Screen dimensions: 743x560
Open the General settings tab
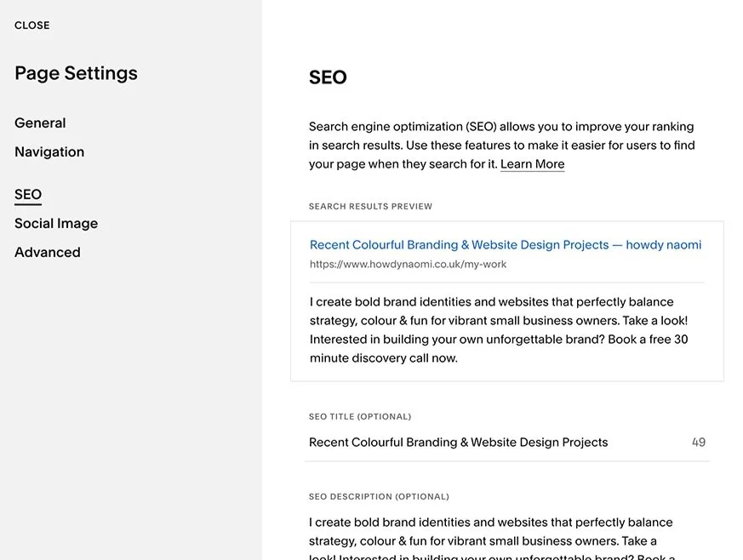click(40, 123)
